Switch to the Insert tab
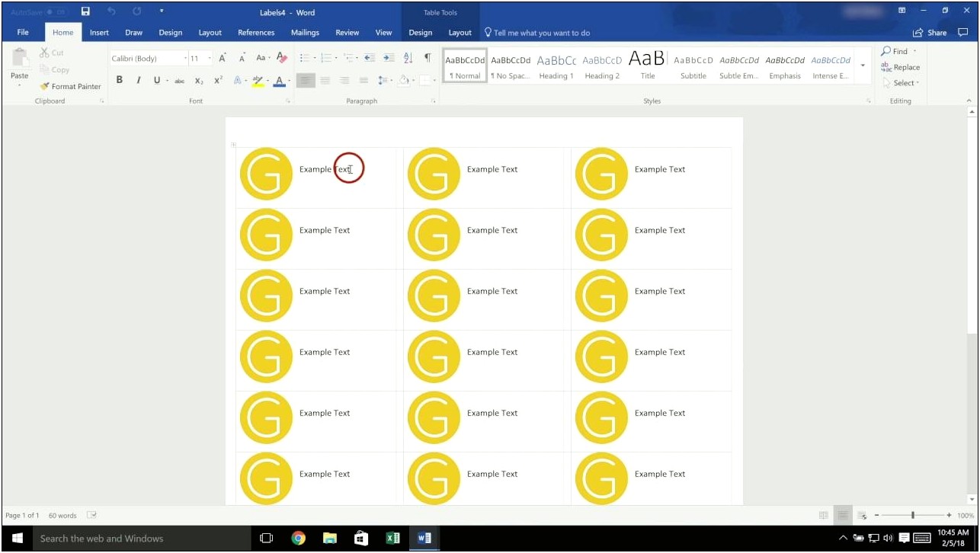This screenshot has height=553, width=980. [99, 33]
